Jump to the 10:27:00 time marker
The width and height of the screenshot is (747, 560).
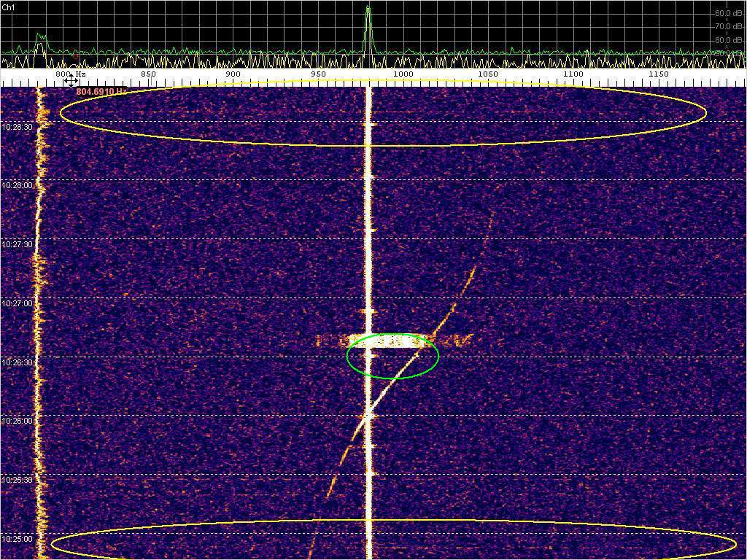click(17, 303)
